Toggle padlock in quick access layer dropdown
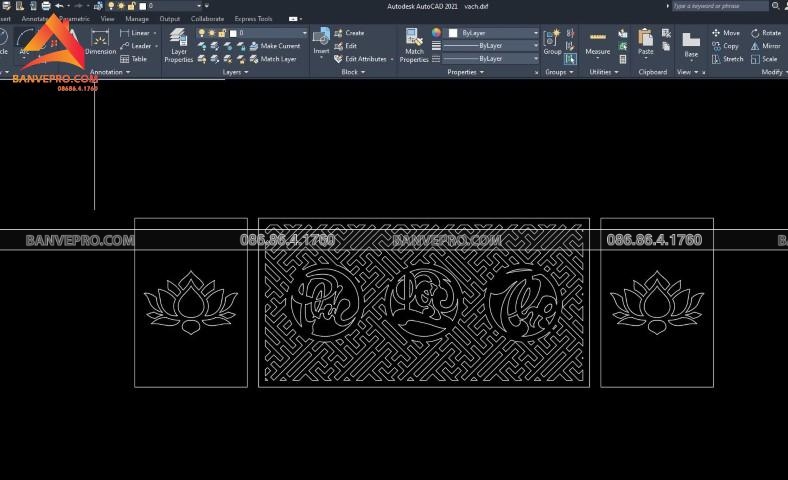Viewport: 788px width, 480px height. coord(131,6)
